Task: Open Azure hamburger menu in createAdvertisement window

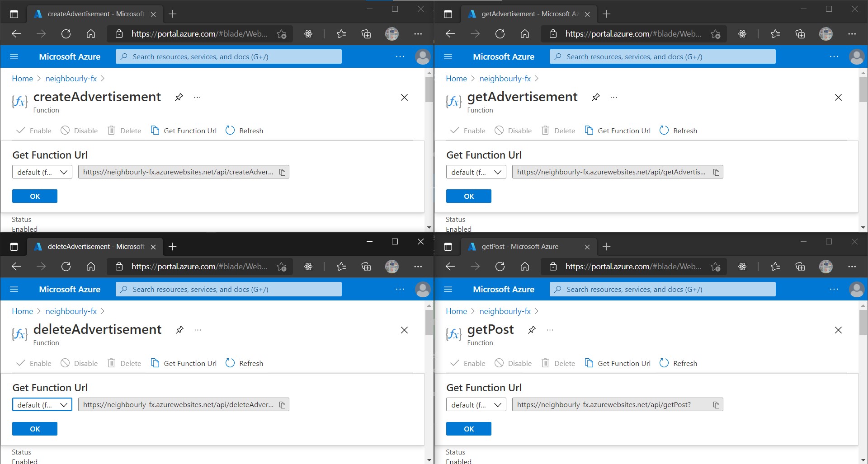Action: (14, 56)
